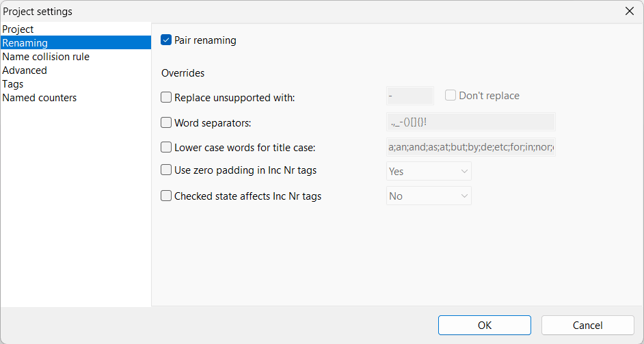
Task: Open the Checked state No dropdown
Action: click(x=429, y=196)
